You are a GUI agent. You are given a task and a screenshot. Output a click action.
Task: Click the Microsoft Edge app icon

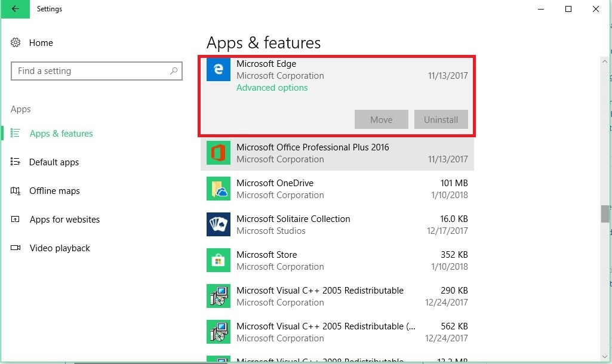tap(218, 69)
